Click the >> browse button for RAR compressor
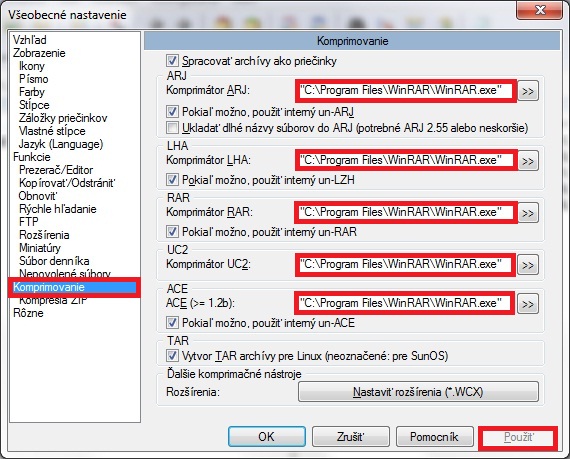570x459 pixels. point(528,213)
